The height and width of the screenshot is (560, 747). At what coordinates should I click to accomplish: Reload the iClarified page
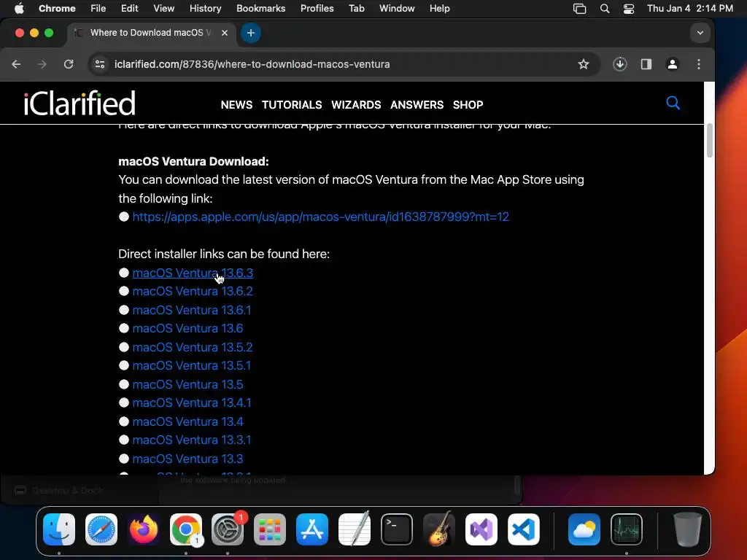69,64
